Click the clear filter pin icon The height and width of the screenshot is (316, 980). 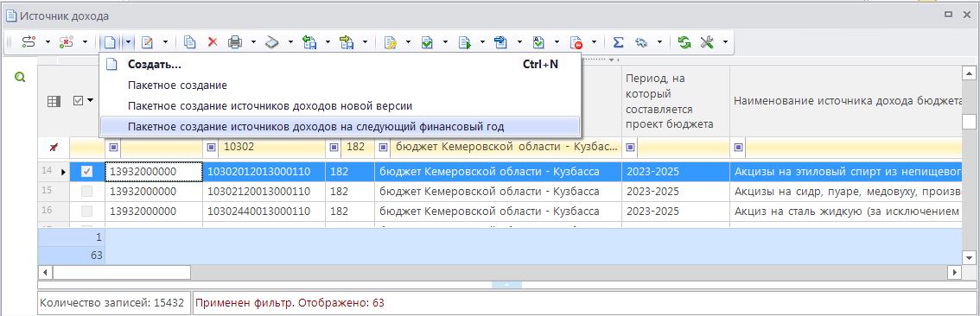[x=54, y=148]
